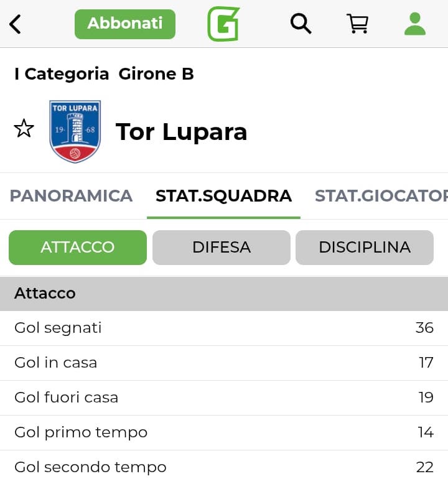
Task: Open the STAT.GIOCATORI tab
Action: pyautogui.click(x=381, y=196)
